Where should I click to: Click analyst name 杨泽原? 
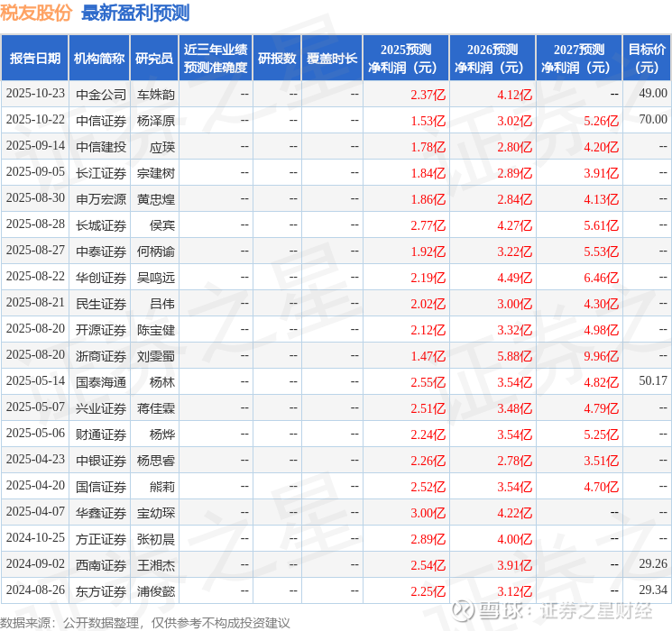coord(156,121)
